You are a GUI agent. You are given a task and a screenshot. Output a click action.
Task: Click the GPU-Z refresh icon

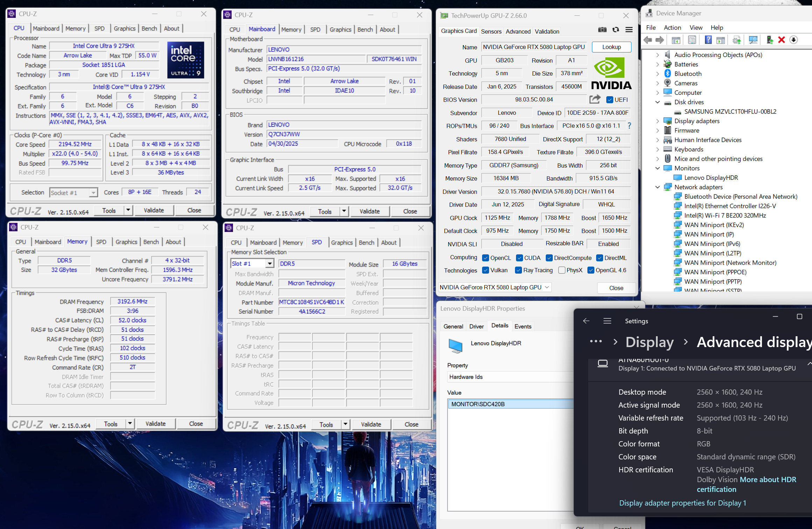616,30
